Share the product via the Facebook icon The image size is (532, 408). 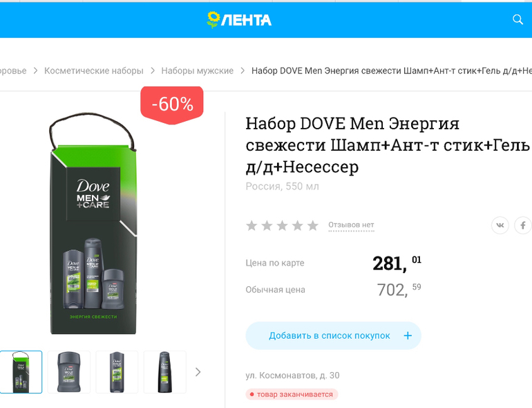point(523,225)
